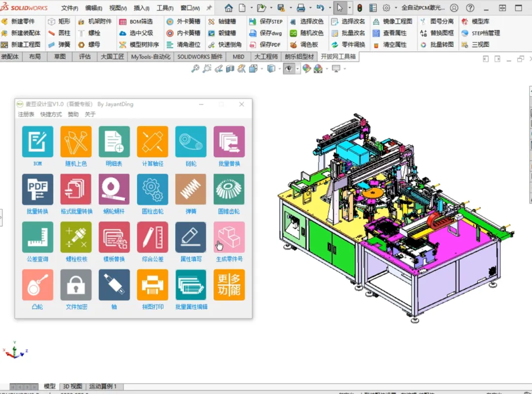Switch to the 装配体 ribbon tab
The height and width of the screenshot is (394, 532).
[10, 56]
